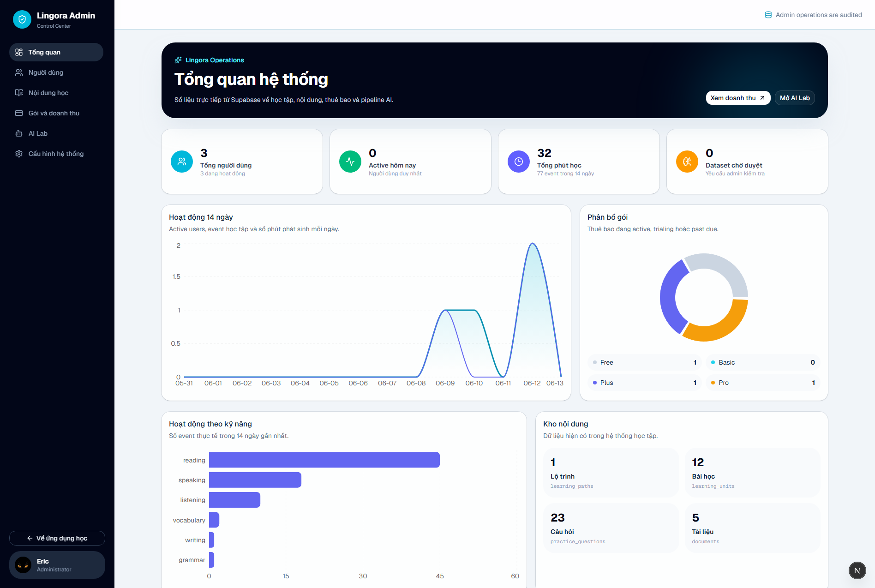Open Người dùng in the sidebar
The height and width of the screenshot is (588, 875).
tap(56, 72)
